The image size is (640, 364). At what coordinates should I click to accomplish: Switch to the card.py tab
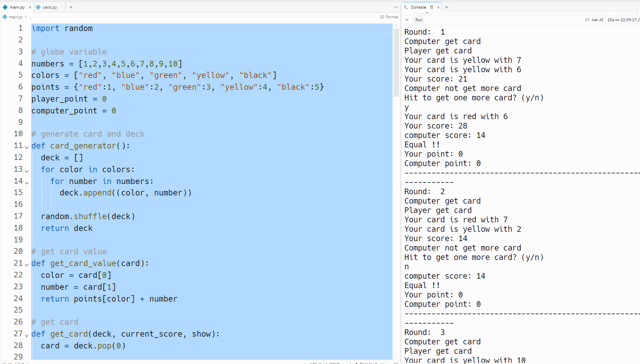50,7
